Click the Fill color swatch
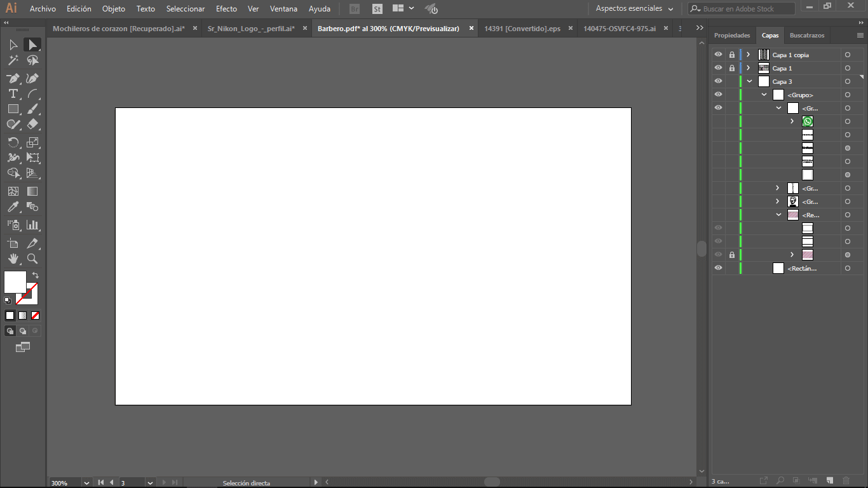 point(15,282)
